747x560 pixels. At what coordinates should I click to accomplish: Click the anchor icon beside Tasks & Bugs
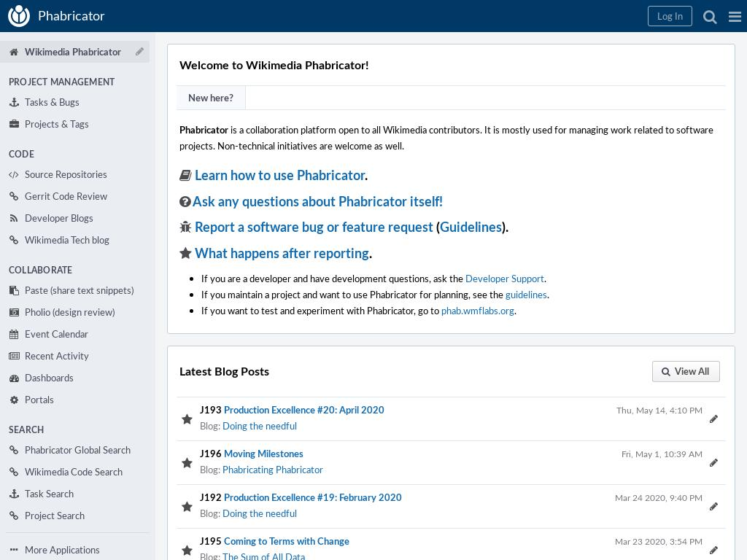click(15, 102)
